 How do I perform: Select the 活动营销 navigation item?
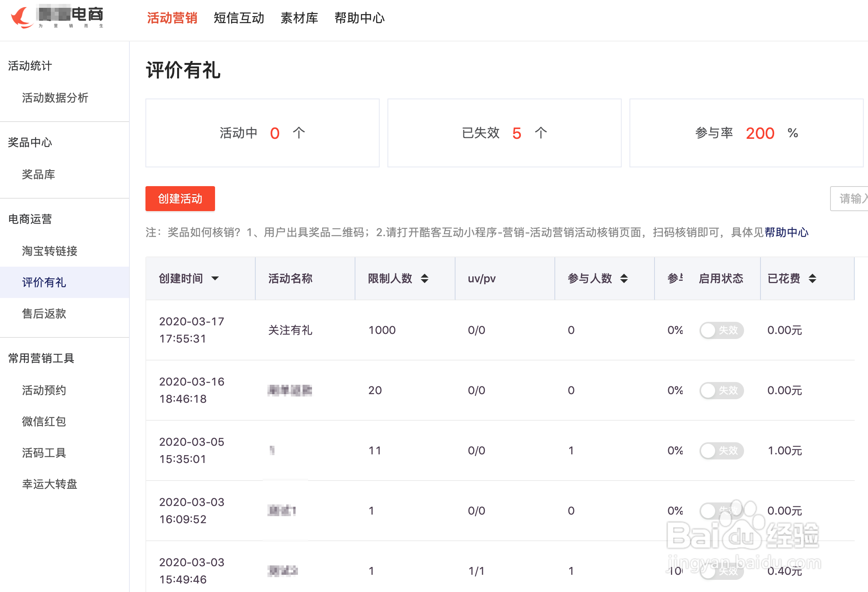172,18
